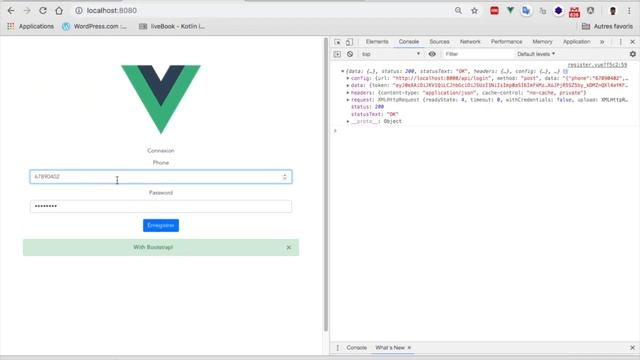The image size is (640, 360).
Task: Open the top context dropdown
Action: click(391, 54)
